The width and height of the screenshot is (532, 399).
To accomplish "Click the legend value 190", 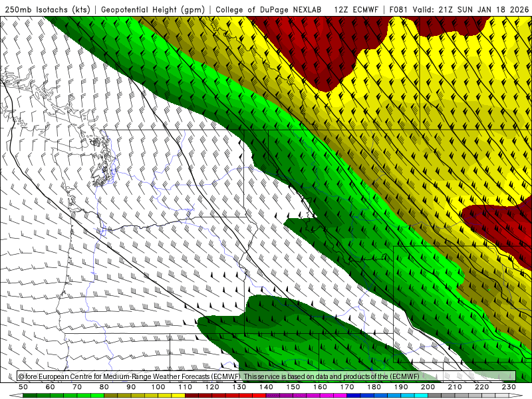I will (x=401, y=387).
